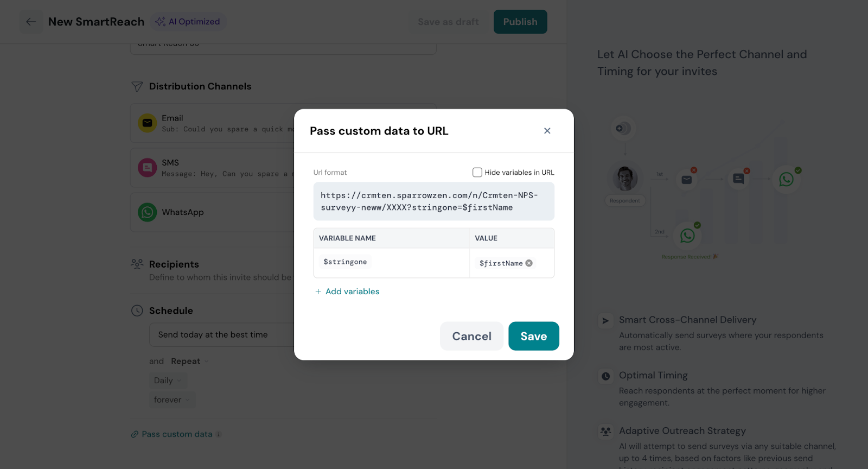The width and height of the screenshot is (868, 469).
Task: Click the Email channel icon
Action: 147,123
